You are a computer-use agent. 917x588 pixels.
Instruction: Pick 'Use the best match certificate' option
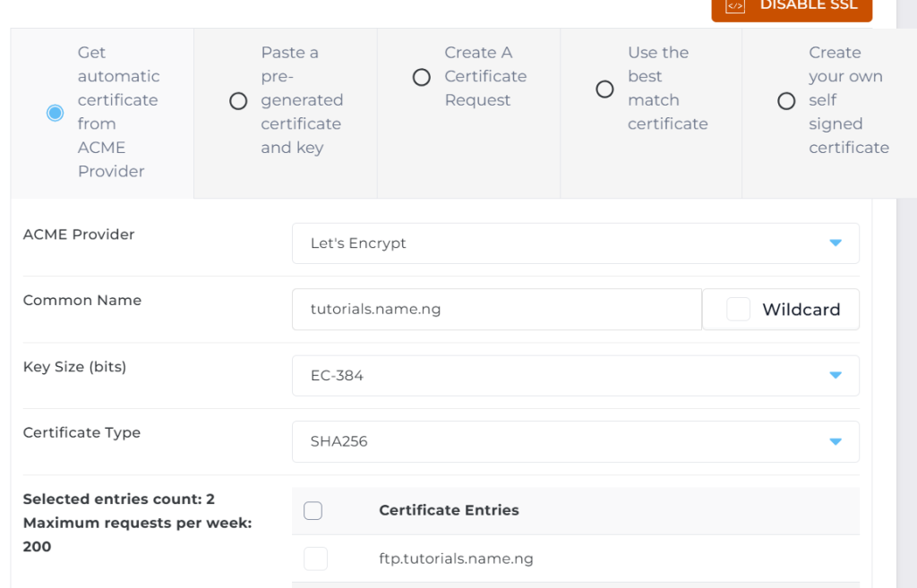[604, 89]
